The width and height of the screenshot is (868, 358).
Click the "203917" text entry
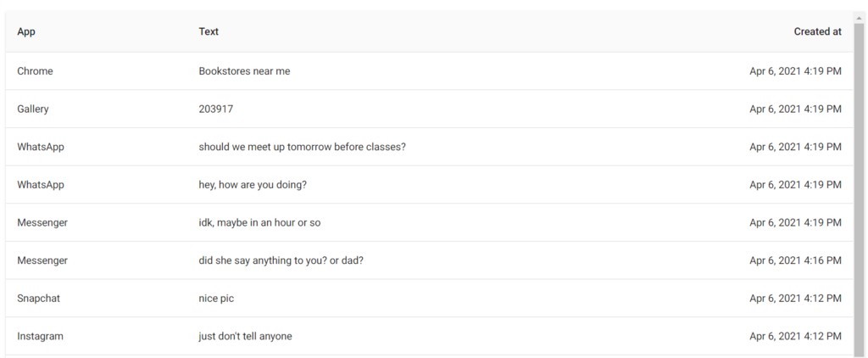coord(216,109)
